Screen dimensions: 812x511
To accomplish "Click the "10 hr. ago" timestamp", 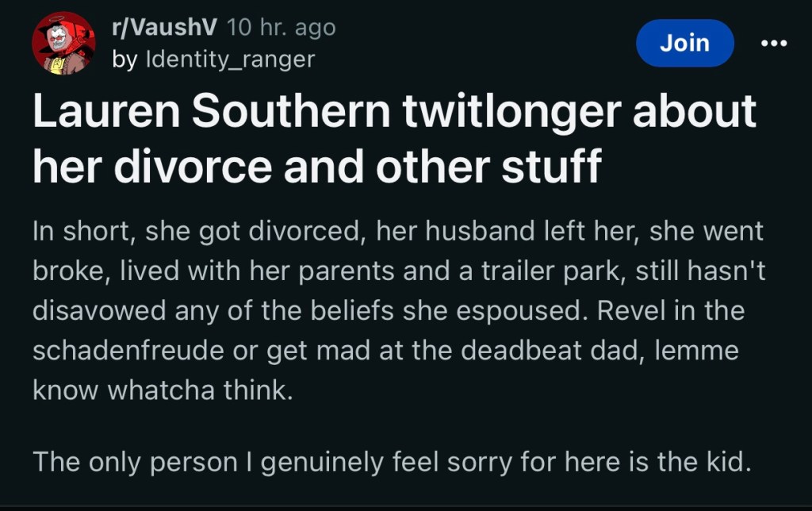I will pyautogui.click(x=282, y=28).
